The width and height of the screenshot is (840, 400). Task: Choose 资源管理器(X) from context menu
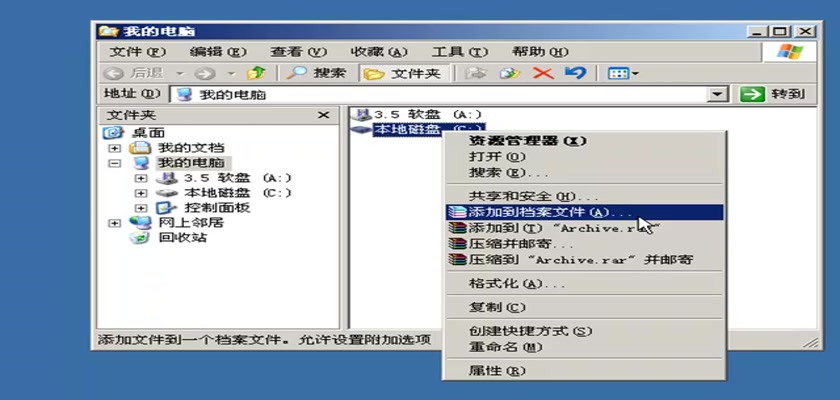(x=584, y=141)
